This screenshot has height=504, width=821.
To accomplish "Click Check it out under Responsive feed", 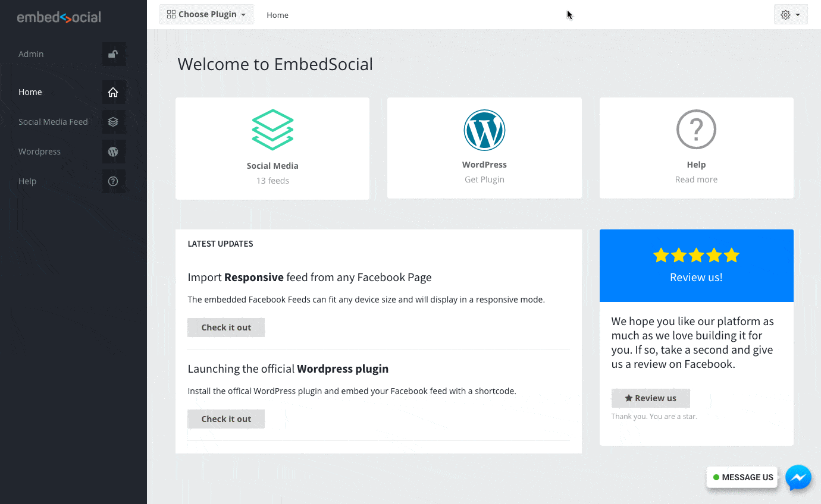I will (x=226, y=327).
